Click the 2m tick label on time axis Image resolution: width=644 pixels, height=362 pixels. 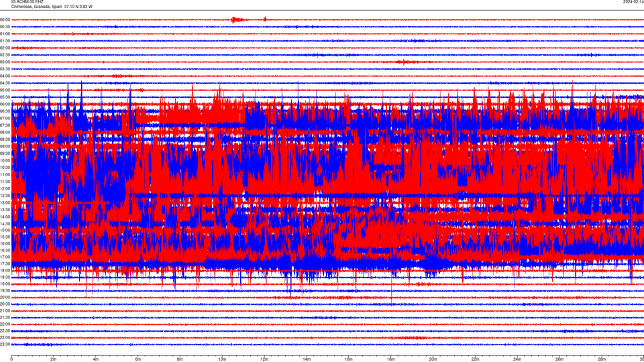tap(54, 359)
